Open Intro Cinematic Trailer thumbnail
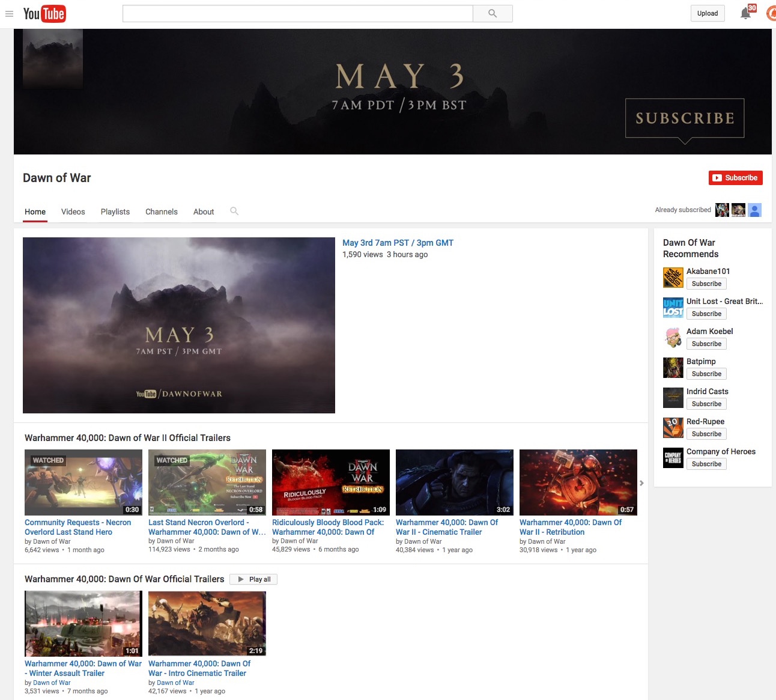The height and width of the screenshot is (700, 776). 207,624
